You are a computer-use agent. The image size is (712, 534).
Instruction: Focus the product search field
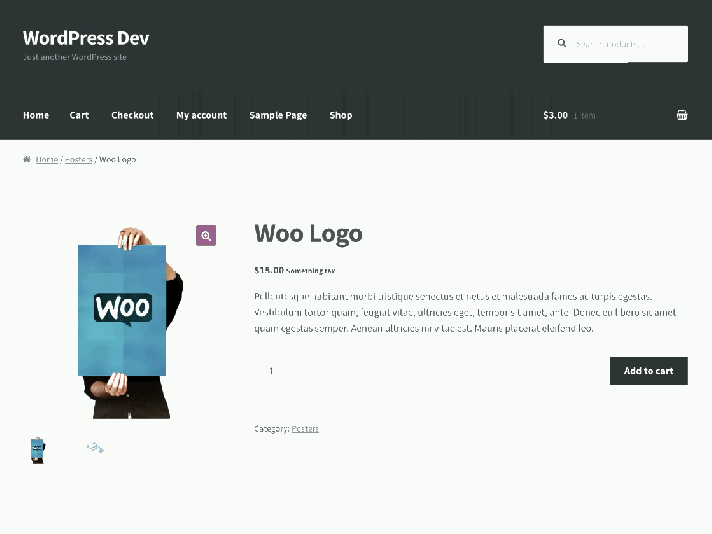tap(616, 44)
